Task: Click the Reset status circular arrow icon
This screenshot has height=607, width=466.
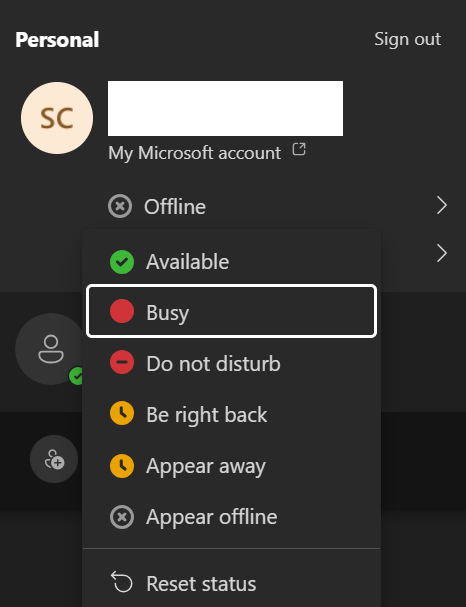Action: (x=122, y=582)
